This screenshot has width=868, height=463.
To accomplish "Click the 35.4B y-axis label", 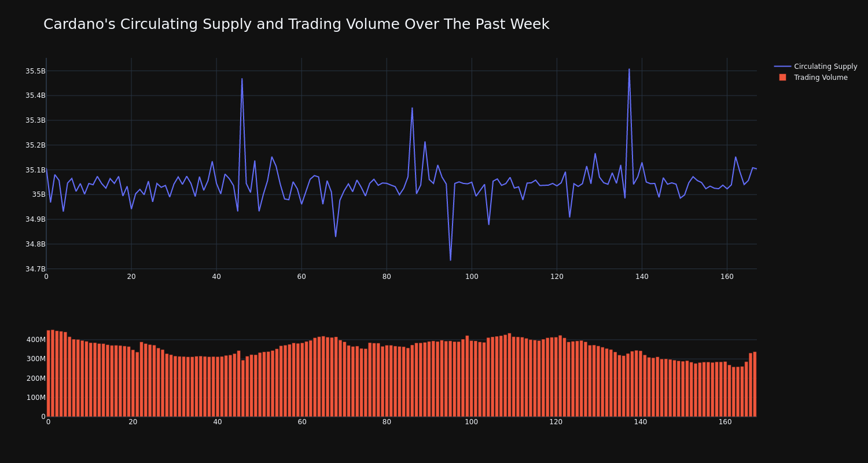I will (x=35, y=95).
